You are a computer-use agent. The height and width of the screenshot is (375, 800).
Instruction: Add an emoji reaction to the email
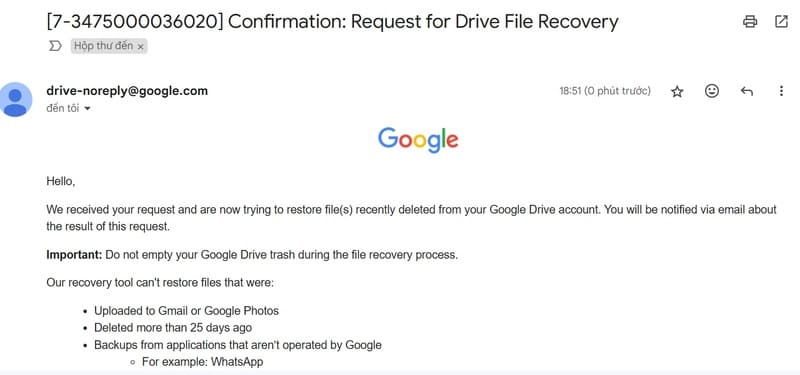coord(712,91)
